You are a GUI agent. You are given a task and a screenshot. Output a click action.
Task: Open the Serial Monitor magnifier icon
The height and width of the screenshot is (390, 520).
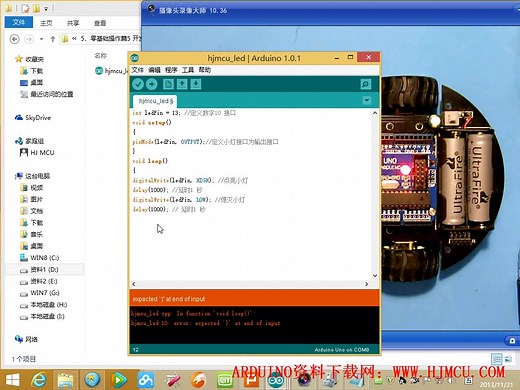point(366,84)
